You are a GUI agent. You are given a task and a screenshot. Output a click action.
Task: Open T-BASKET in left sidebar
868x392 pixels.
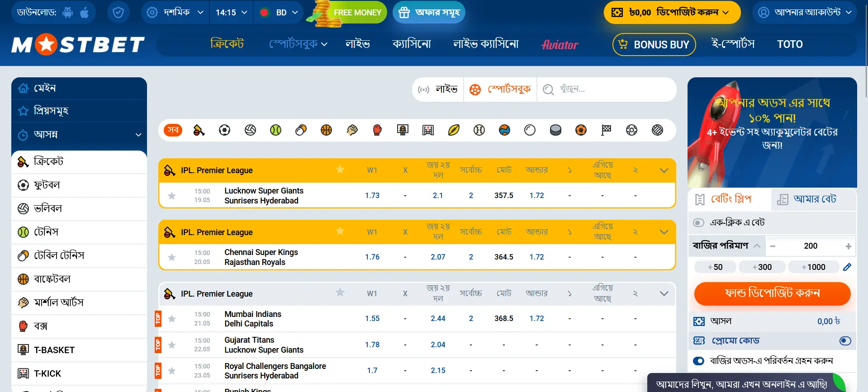pos(79,350)
